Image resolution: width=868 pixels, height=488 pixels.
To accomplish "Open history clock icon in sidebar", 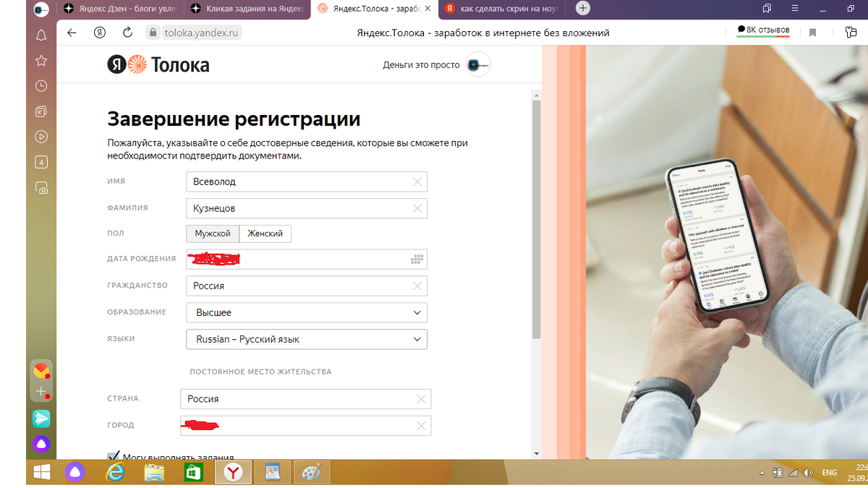I will [41, 85].
